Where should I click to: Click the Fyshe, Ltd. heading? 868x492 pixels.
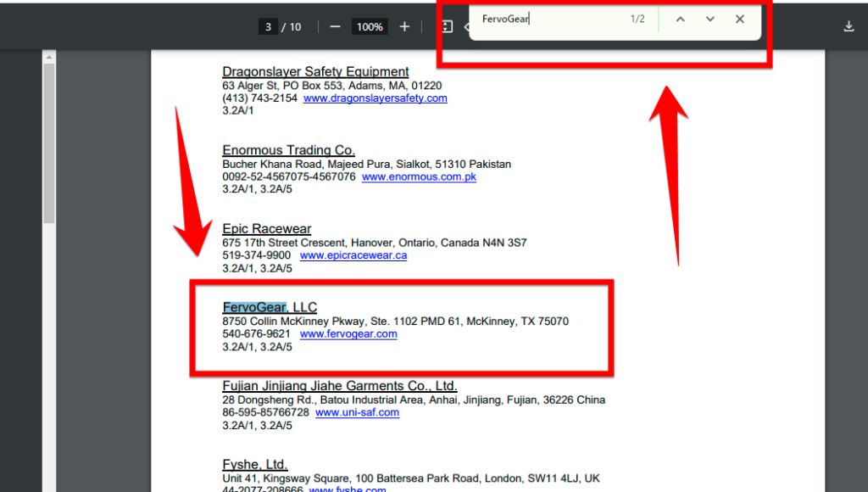tap(254, 464)
